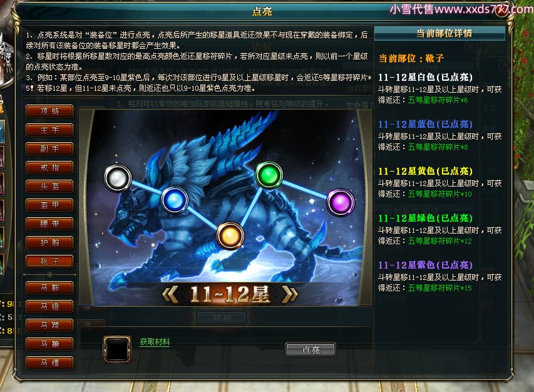This screenshot has height=392, width=534.
Task: Click the 获取材料 link
Action: coord(155,342)
